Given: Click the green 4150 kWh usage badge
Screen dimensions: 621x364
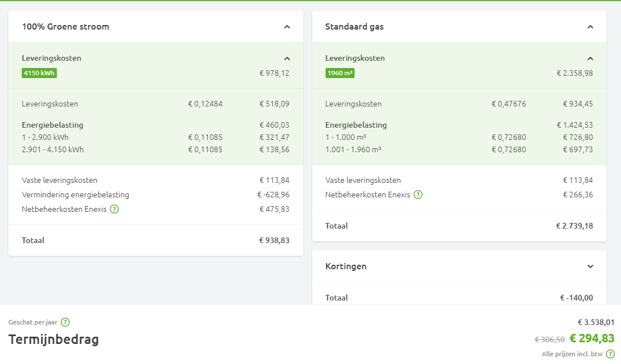Looking at the screenshot, I should pyautogui.click(x=40, y=73).
